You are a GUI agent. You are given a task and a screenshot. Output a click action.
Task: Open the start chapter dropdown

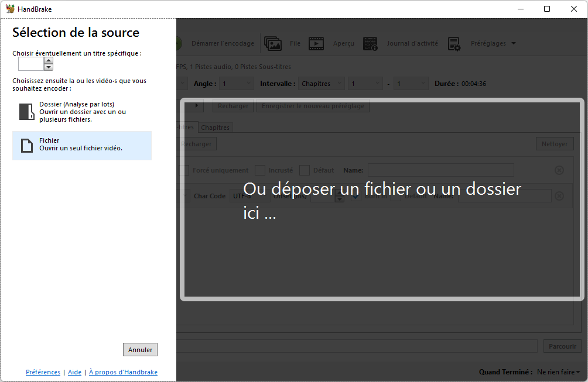click(x=365, y=84)
